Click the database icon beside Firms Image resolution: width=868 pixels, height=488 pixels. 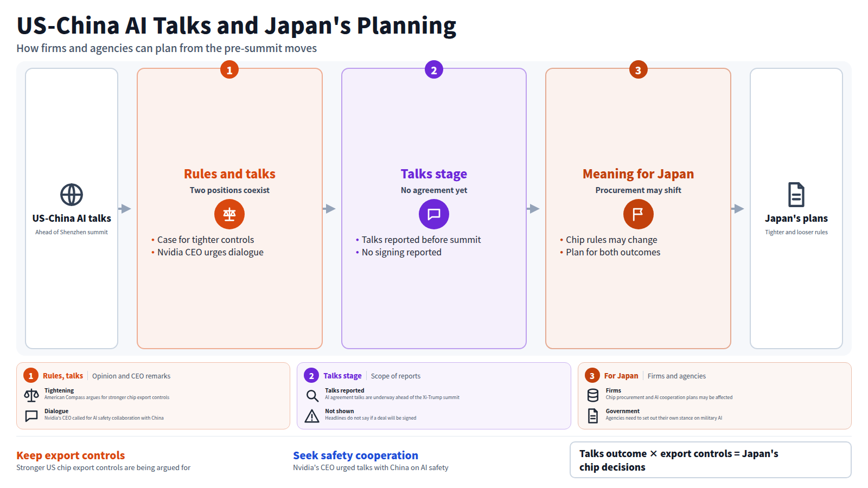click(x=593, y=395)
